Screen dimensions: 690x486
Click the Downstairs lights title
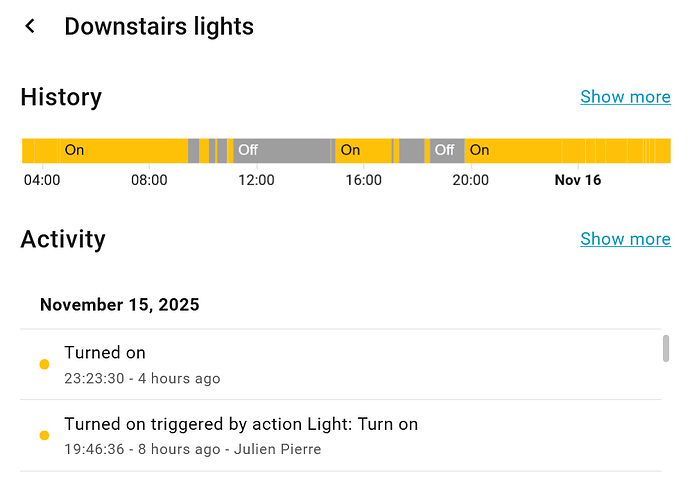click(159, 26)
